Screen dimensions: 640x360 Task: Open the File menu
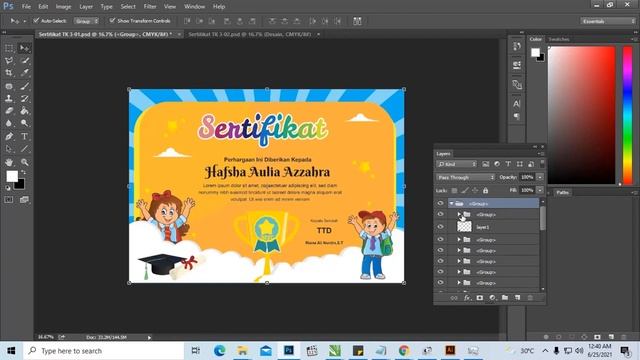26,7
